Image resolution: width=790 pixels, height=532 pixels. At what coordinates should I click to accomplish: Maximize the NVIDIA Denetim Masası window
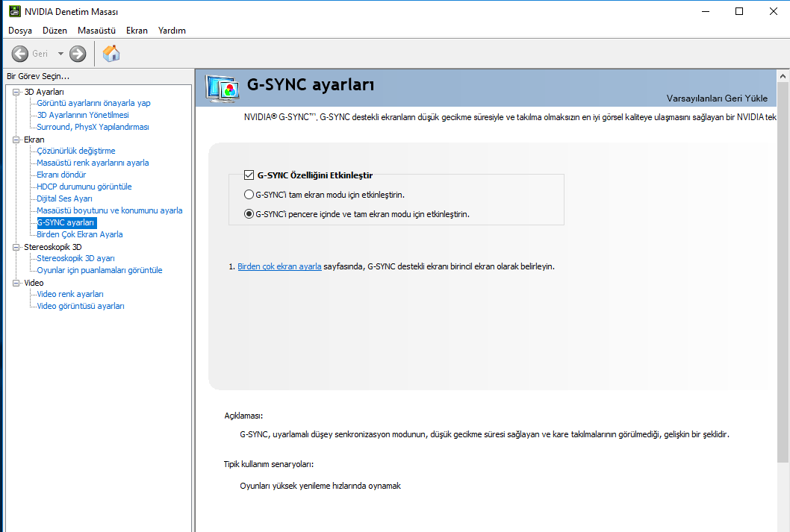739,11
